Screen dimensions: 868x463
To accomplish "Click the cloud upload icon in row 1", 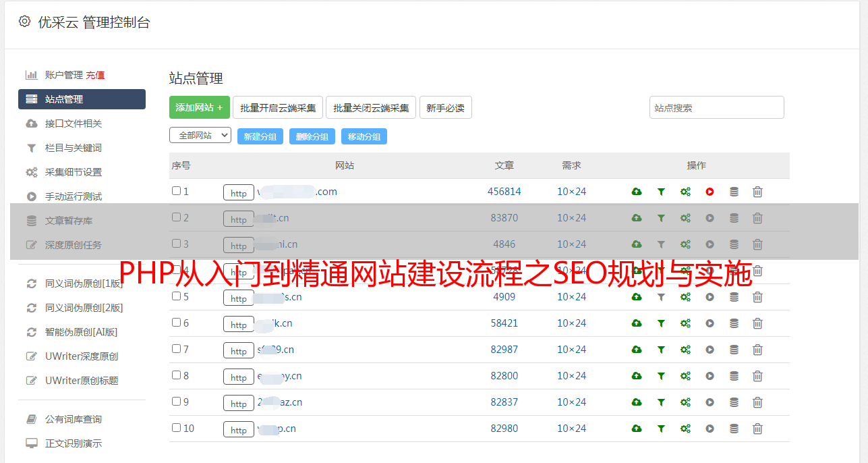I will (637, 192).
